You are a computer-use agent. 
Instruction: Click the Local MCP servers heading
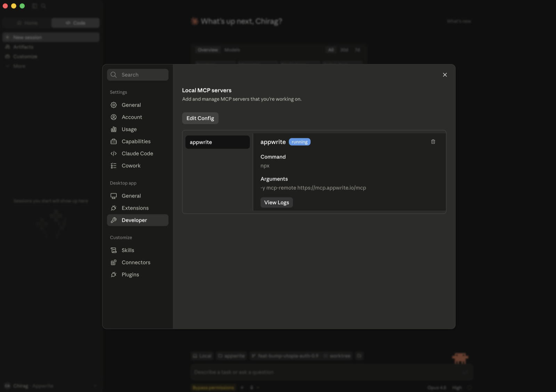[x=207, y=90]
